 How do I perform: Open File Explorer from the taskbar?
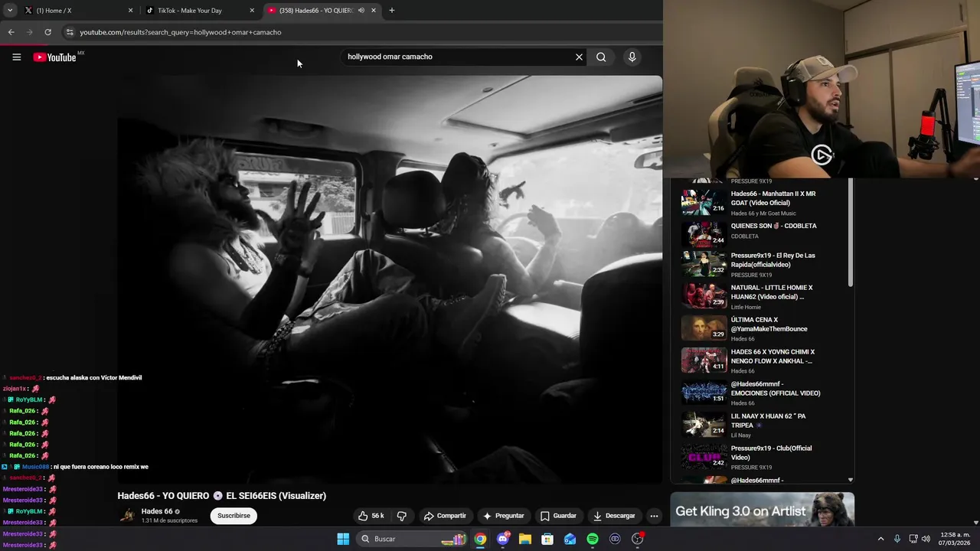525,539
